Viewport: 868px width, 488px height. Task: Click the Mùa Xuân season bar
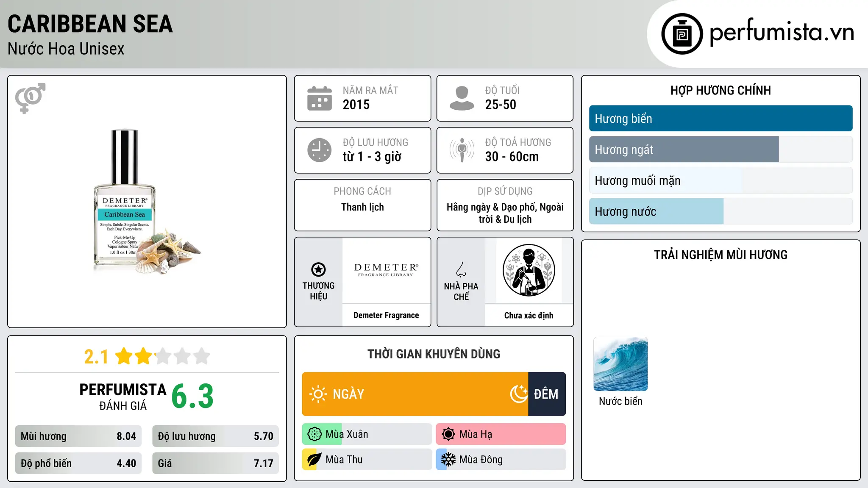pos(367,434)
